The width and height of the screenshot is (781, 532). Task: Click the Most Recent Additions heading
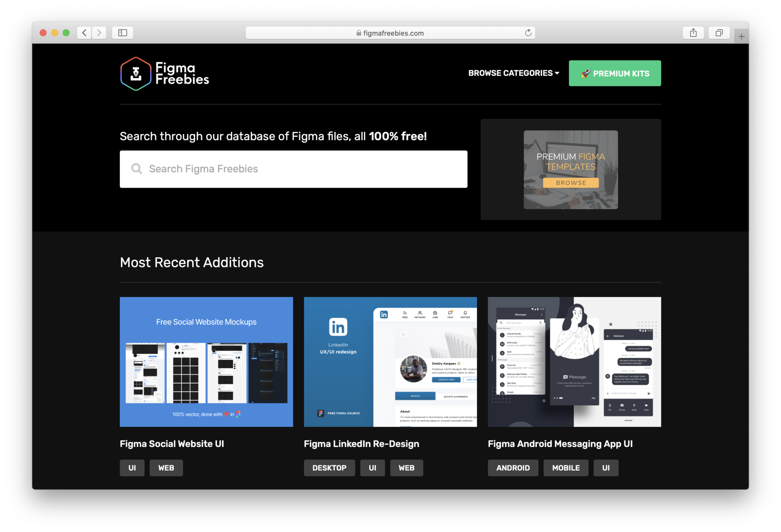(x=192, y=262)
